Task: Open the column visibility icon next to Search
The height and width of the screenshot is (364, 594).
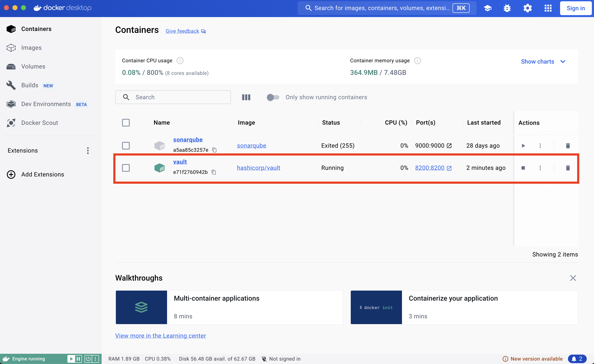Action: point(246,97)
